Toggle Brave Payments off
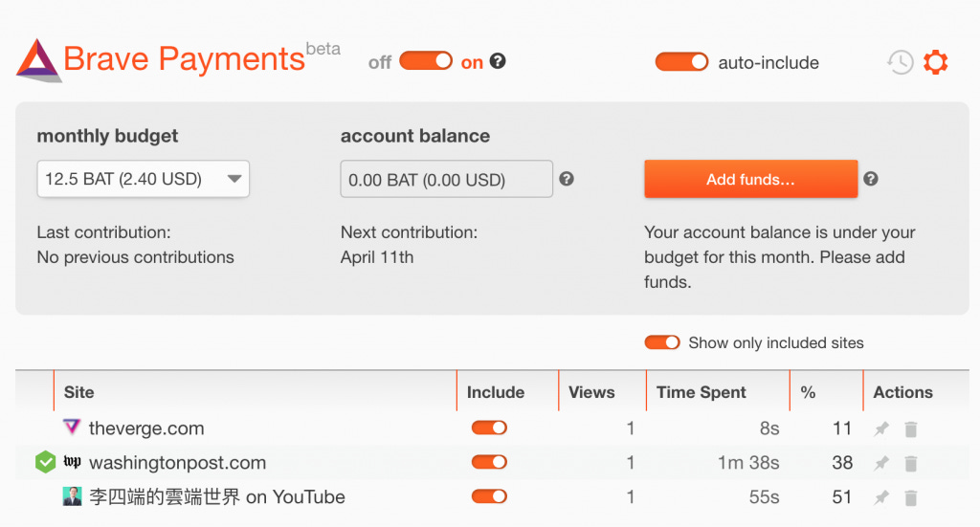This screenshot has width=980, height=527. (x=426, y=61)
